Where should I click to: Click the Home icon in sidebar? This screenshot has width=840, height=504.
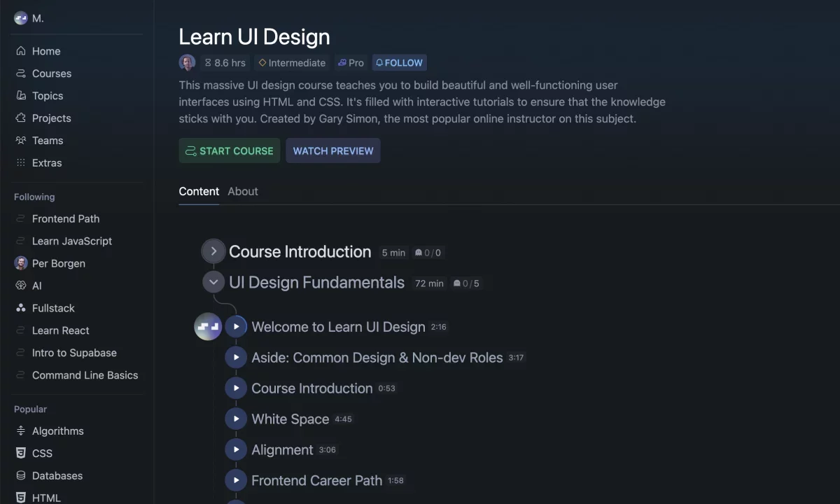point(21,51)
